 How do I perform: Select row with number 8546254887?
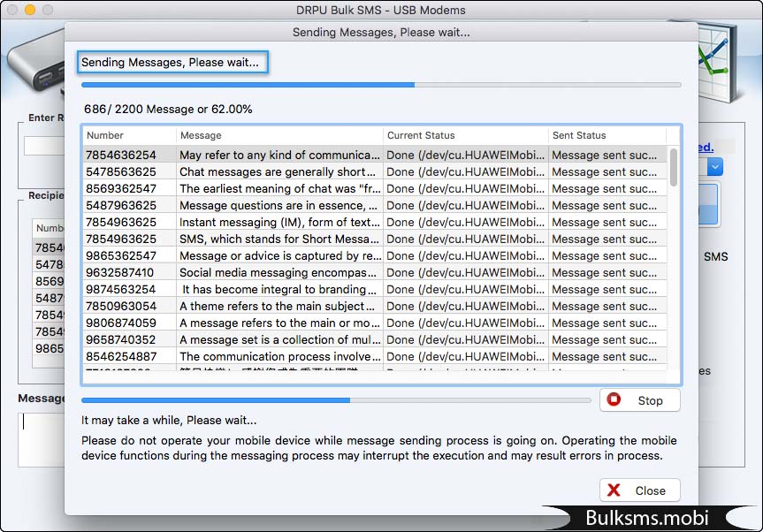[375, 356]
